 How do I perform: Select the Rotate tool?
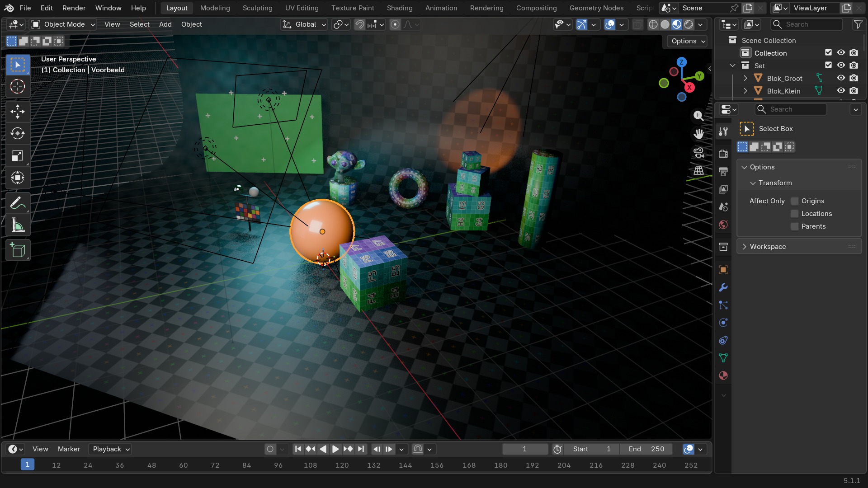pyautogui.click(x=18, y=134)
